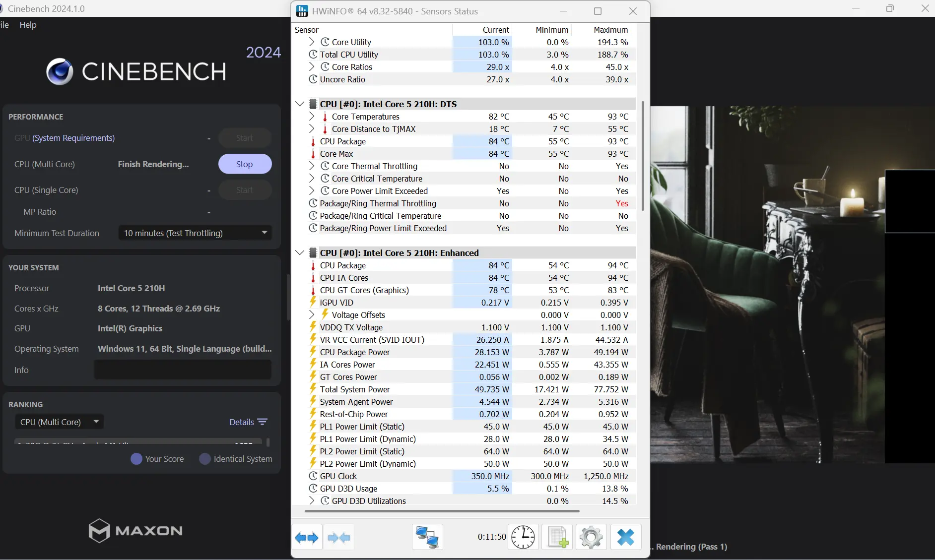Click the collapse-columns arrows icon

pos(339,537)
